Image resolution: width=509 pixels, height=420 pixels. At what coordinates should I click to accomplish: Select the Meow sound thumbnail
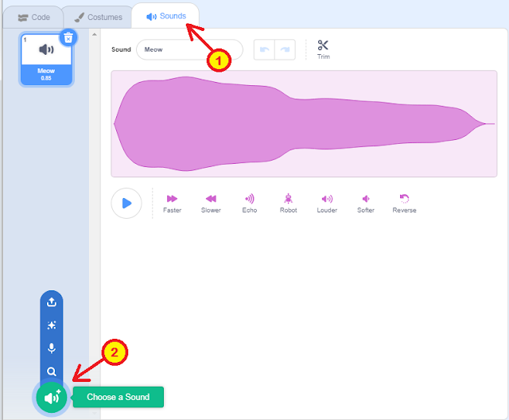[x=46, y=59]
